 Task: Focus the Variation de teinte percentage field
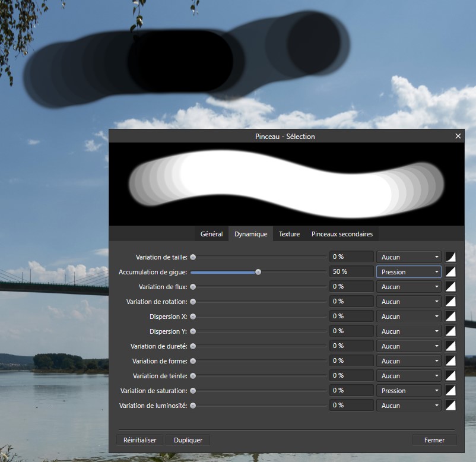351,376
